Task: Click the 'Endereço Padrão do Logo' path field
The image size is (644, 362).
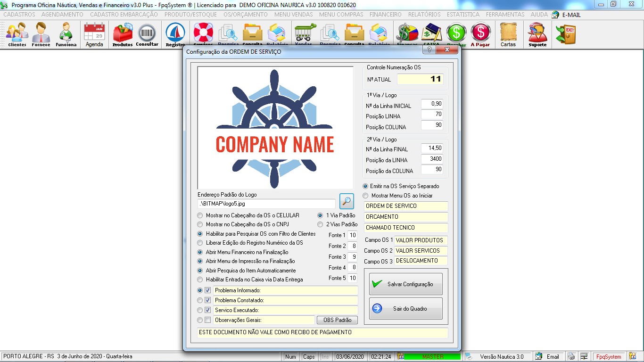Action: pyautogui.click(x=266, y=204)
